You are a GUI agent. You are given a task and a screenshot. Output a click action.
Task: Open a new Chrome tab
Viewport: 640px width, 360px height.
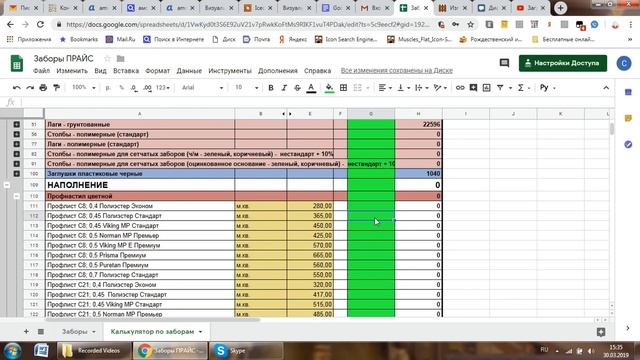click(560, 8)
